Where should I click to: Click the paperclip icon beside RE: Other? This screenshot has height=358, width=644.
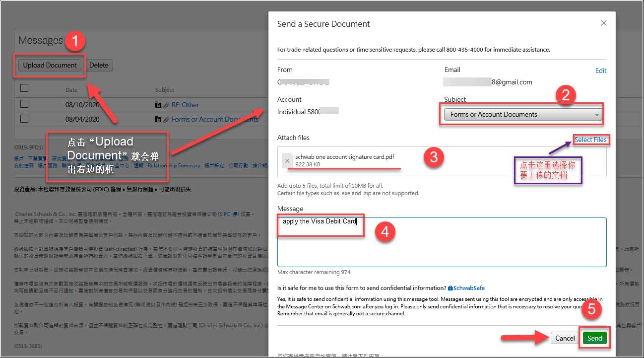point(166,105)
